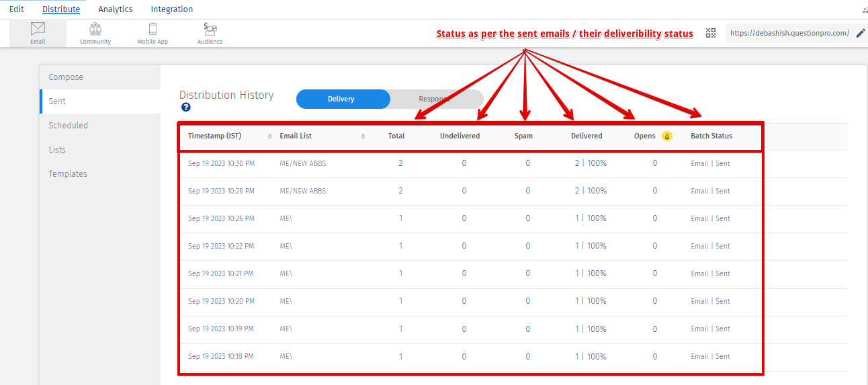Click Total count 2 for 10:28 PM
Screen dimensions: 868x385
pos(400,191)
